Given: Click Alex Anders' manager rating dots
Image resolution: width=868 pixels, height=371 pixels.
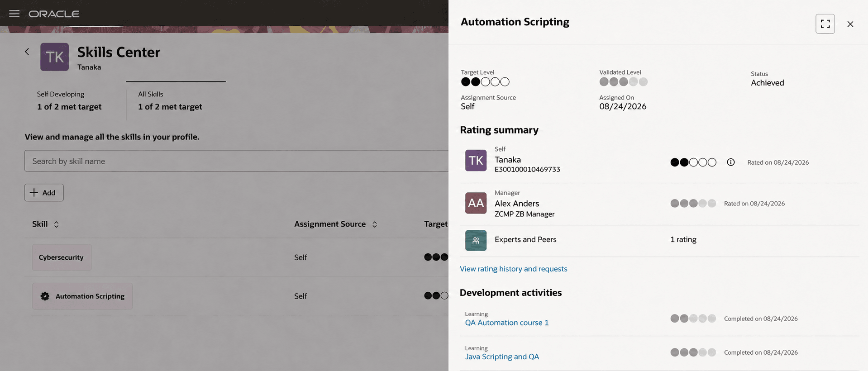Looking at the screenshot, I should 693,204.
